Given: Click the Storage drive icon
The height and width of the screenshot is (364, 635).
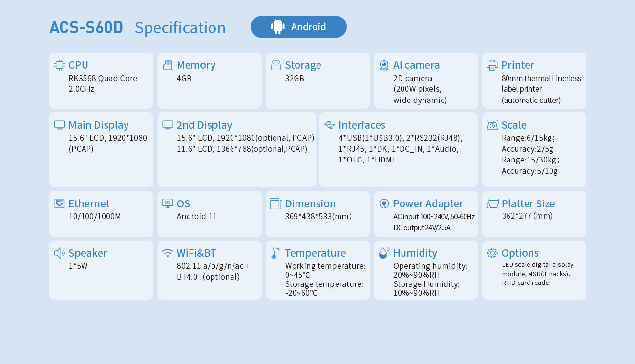Looking at the screenshot, I should pyautogui.click(x=276, y=65).
